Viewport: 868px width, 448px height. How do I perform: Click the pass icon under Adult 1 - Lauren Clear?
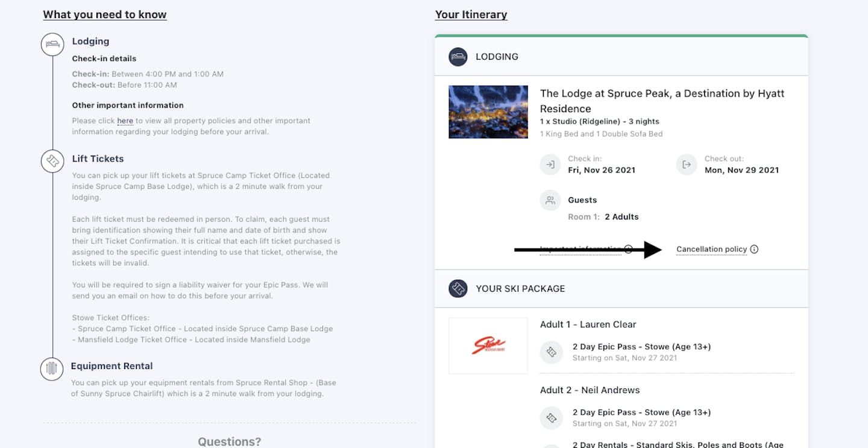pos(550,352)
